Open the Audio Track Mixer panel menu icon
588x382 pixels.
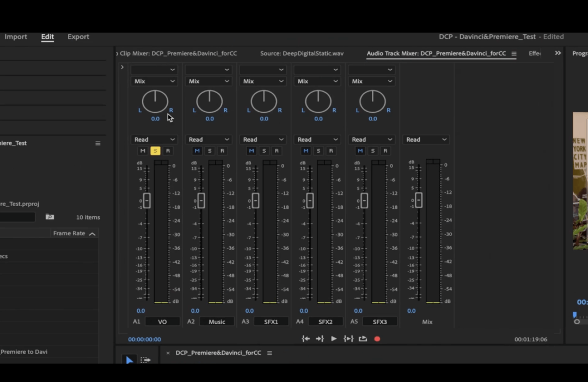(513, 53)
